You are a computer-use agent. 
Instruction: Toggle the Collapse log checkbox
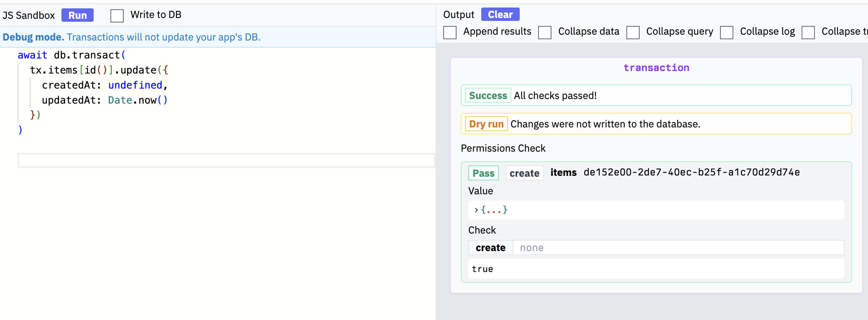coord(727,32)
